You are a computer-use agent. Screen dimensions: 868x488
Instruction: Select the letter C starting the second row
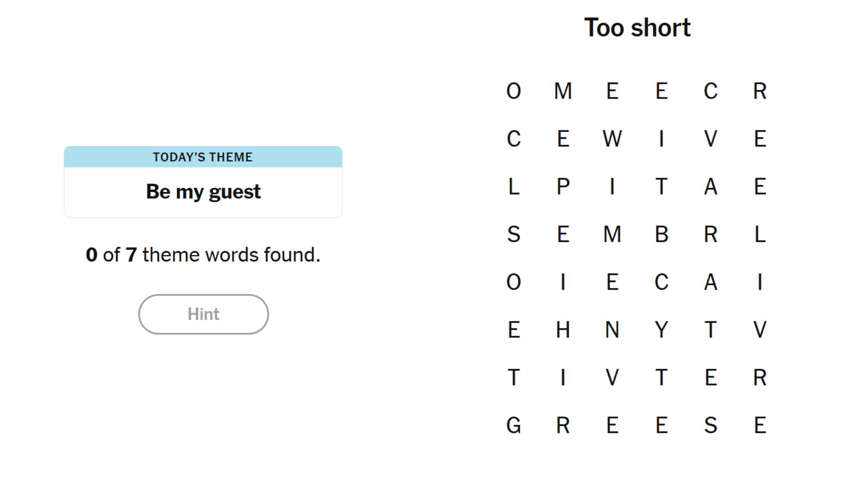click(x=514, y=140)
